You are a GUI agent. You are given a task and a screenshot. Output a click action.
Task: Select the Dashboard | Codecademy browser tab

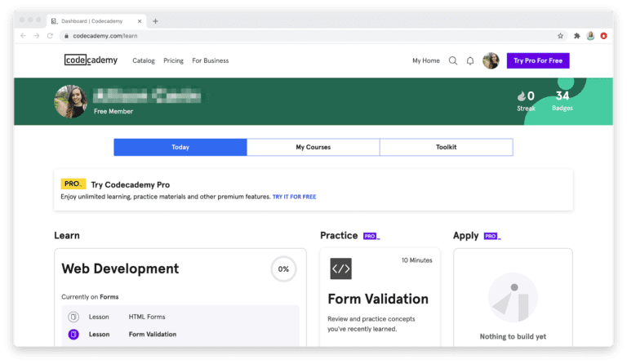click(x=96, y=21)
